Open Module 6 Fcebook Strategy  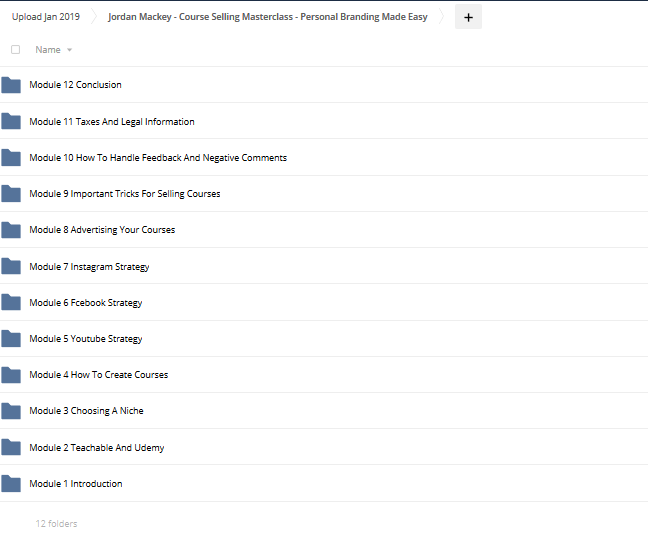click(86, 303)
